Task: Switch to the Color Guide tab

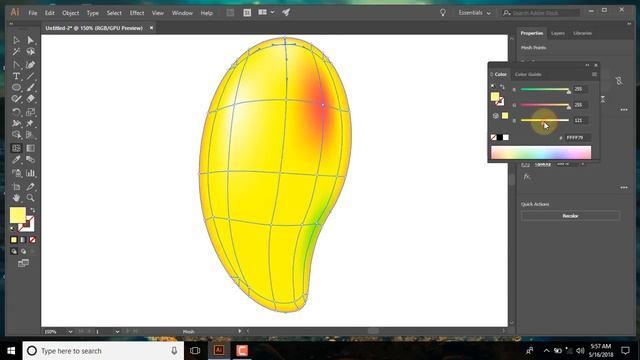Action: point(528,74)
